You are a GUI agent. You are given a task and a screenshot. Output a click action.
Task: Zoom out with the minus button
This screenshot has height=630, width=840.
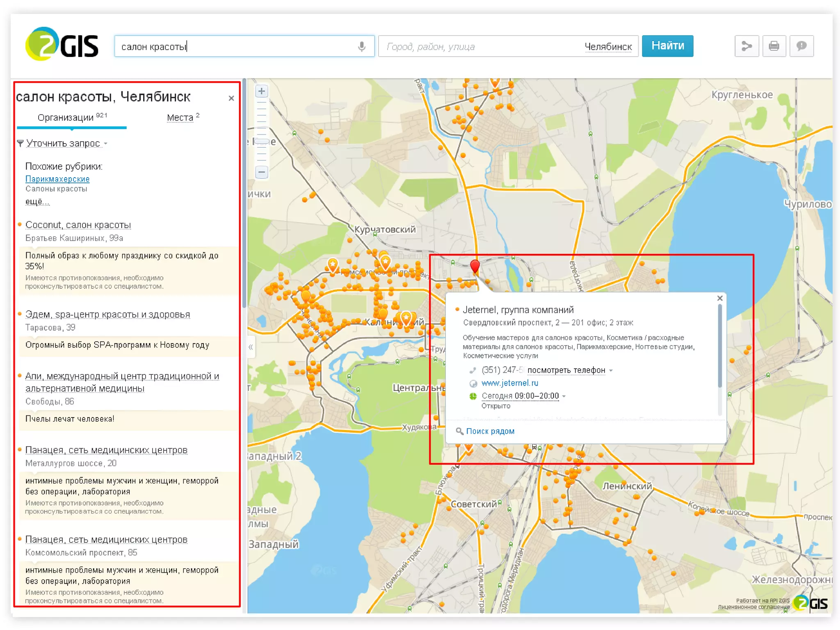tap(262, 172)
